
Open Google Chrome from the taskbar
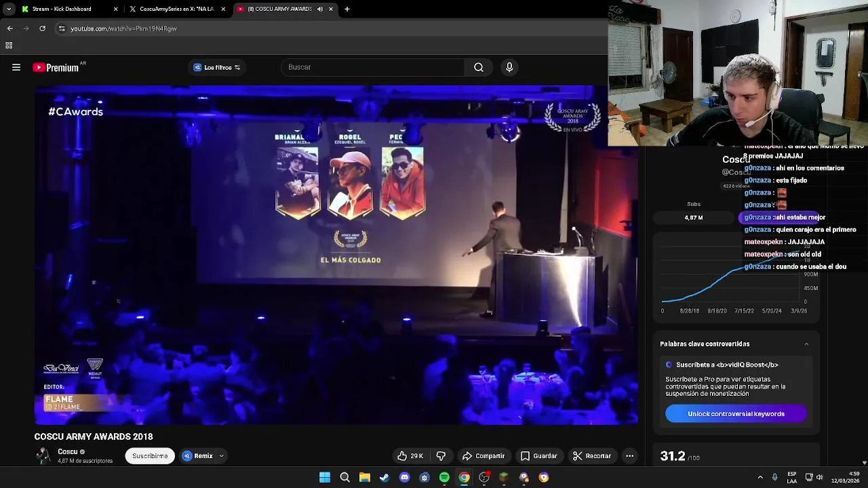tap(464, 477)
